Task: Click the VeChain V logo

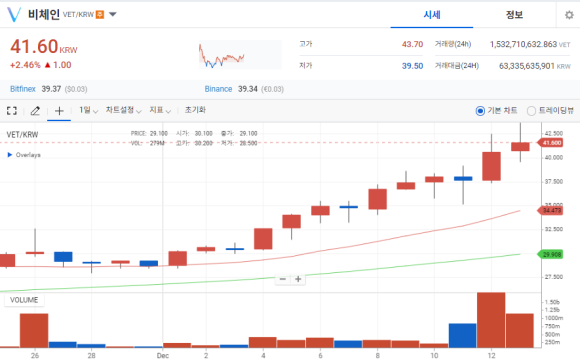Action: pos(14,14)
